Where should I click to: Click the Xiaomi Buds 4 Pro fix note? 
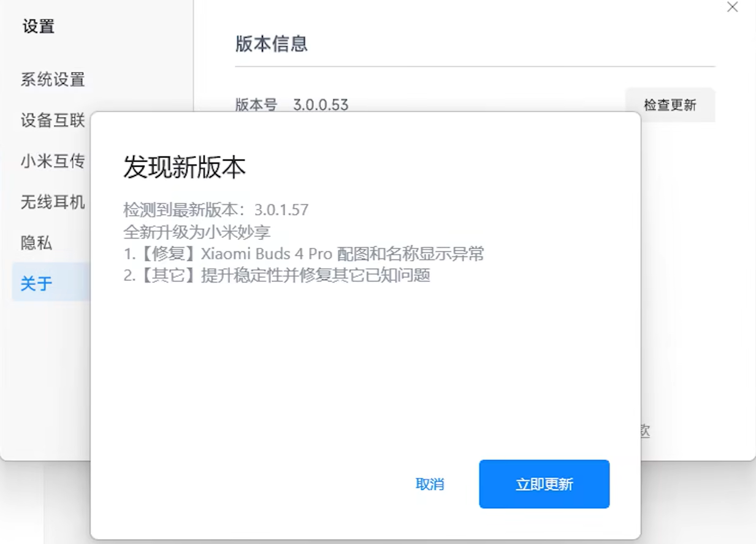(304, 253)
